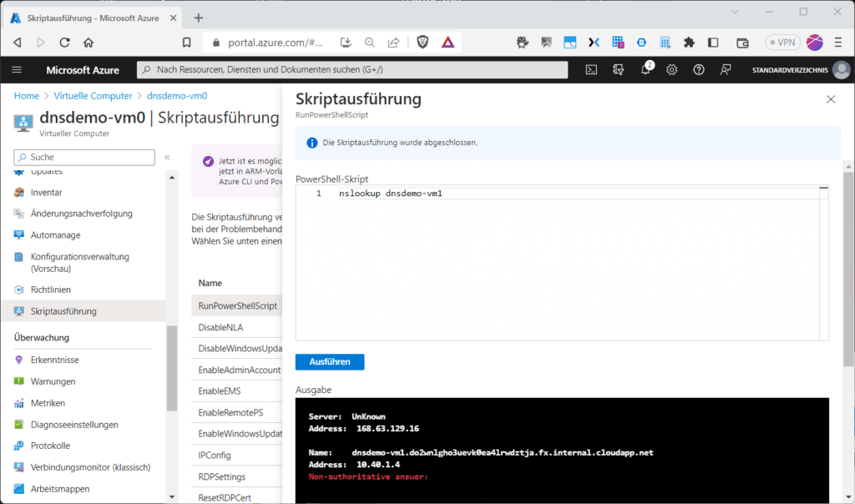Open Konfigurationsverwaltung (Vorschau) menu item

click(79, 263)
